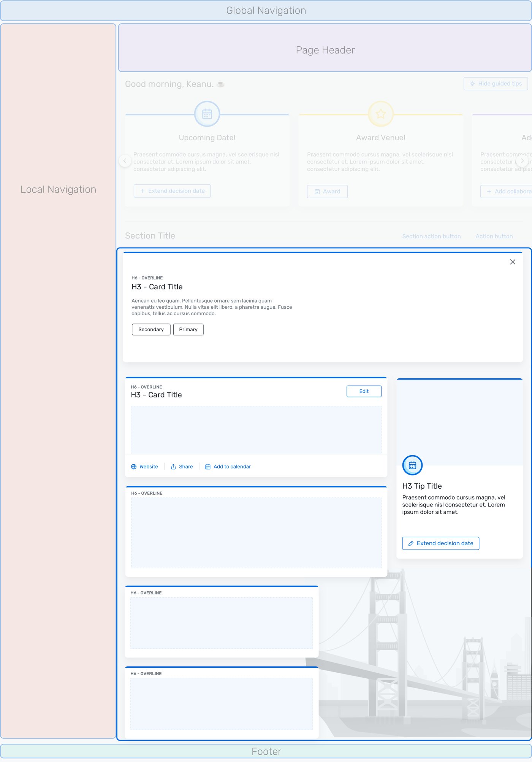The image size is (532, 762).
Task: Click the calendar icon above Upcoming Date!
Action: [207, 114]
